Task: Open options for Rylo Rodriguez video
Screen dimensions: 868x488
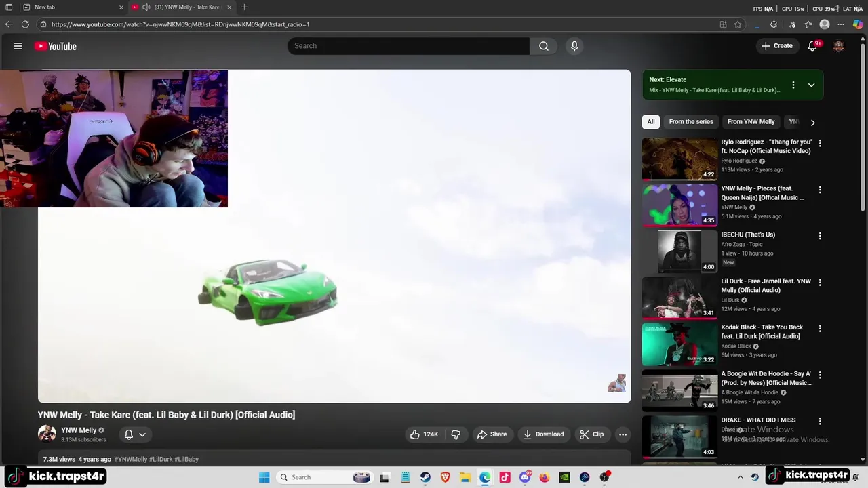Action: [820, 143]
